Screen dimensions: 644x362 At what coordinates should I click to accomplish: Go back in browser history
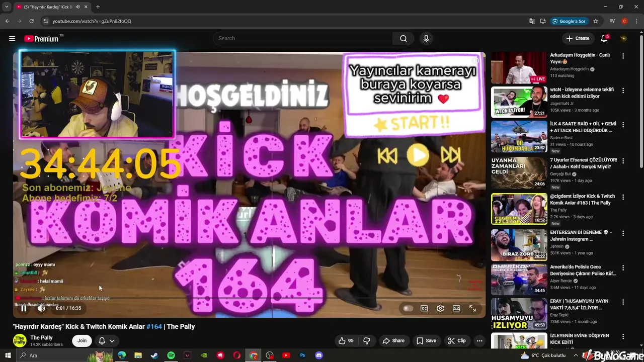point(7,21)
